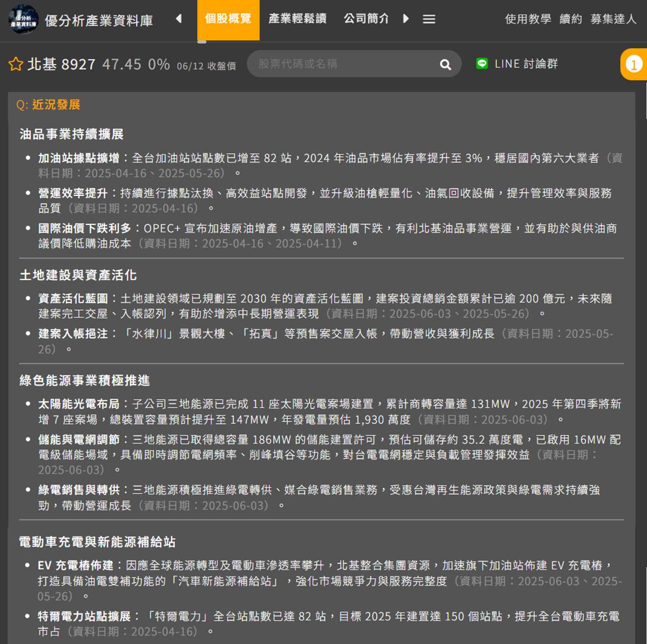Click the 綠色能源事業積極推進 heading
The height and width of the screenshot is (644, 647).
pyautogui.click(x=84, y=380)
